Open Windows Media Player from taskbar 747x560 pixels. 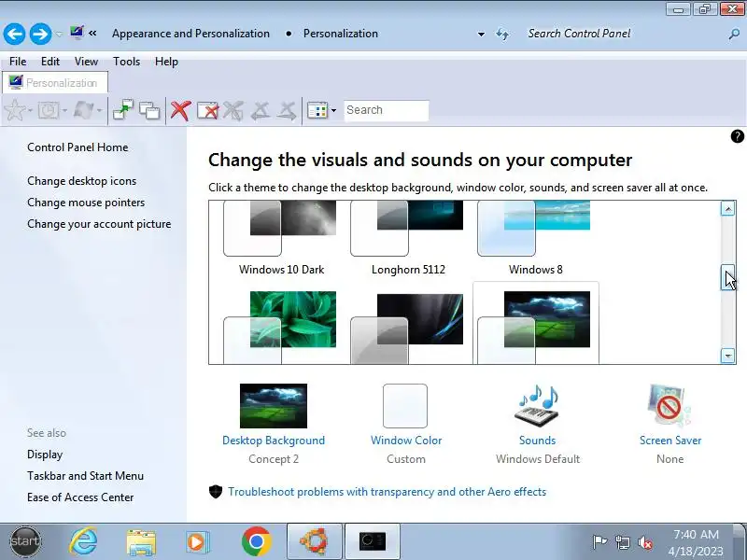coord(196,542)
